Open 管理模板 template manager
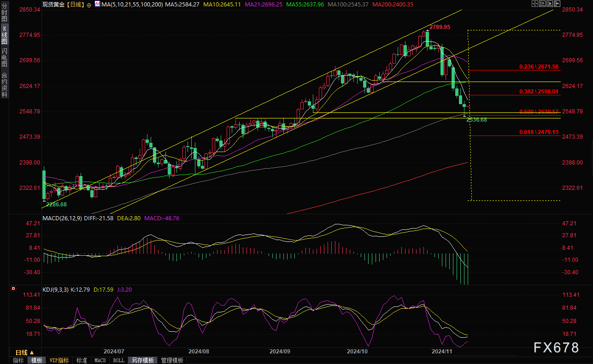 click(172, 360)
